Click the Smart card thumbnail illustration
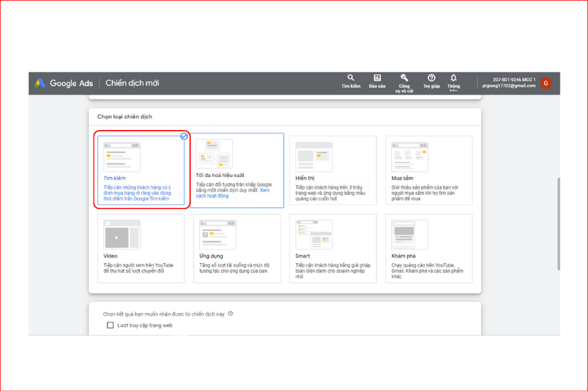The height and width of the screenshot is (392, 588). (314, 235)
